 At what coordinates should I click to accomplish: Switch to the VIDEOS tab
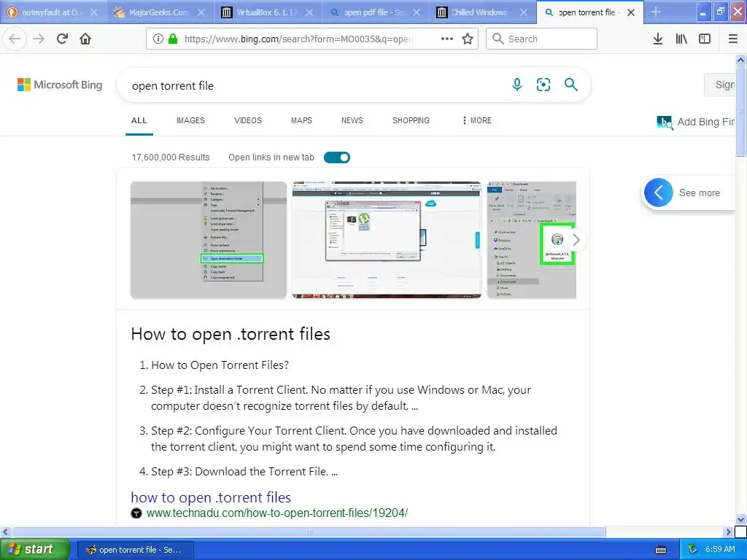tap(248, 120)
